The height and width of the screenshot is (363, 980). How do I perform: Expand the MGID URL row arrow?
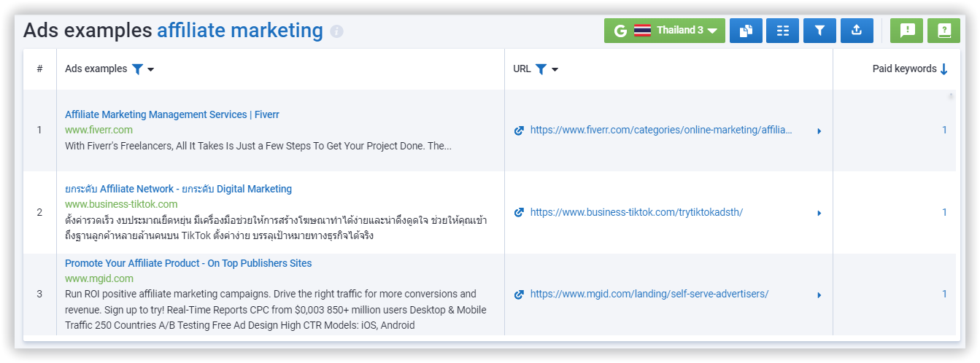pyautogui.click(x=819, y=295)
